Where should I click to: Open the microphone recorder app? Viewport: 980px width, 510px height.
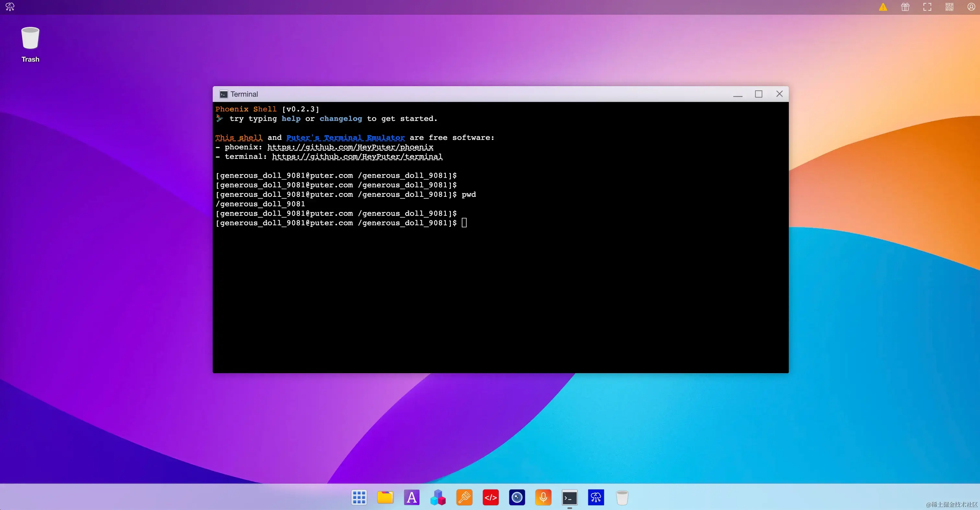tap(543, 497)
